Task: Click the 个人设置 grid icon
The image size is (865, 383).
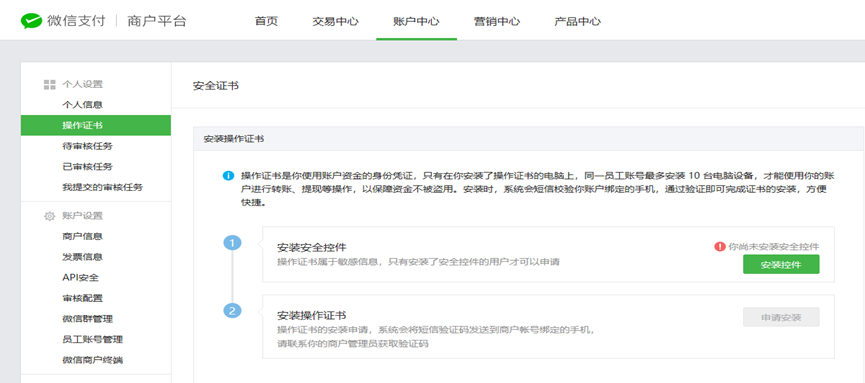Action: click(50, 84)
